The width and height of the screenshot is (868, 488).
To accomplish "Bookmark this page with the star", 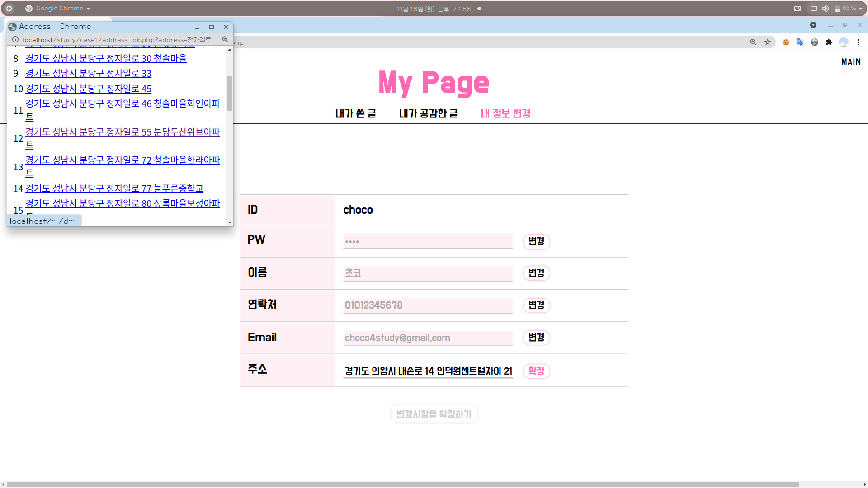I will click(x=768, y=42).
